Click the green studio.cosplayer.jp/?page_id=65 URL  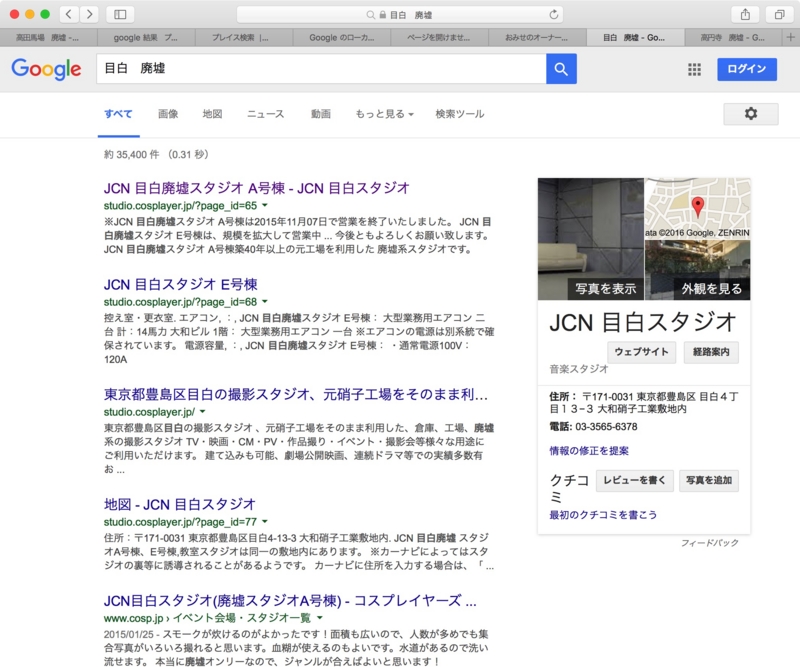point(180,205)
